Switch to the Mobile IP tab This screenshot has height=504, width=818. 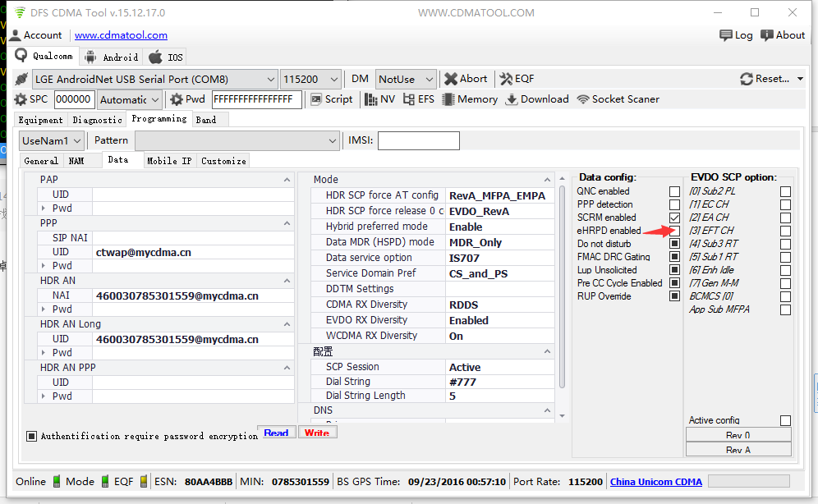pyautogui.click(x=169, y=161)
